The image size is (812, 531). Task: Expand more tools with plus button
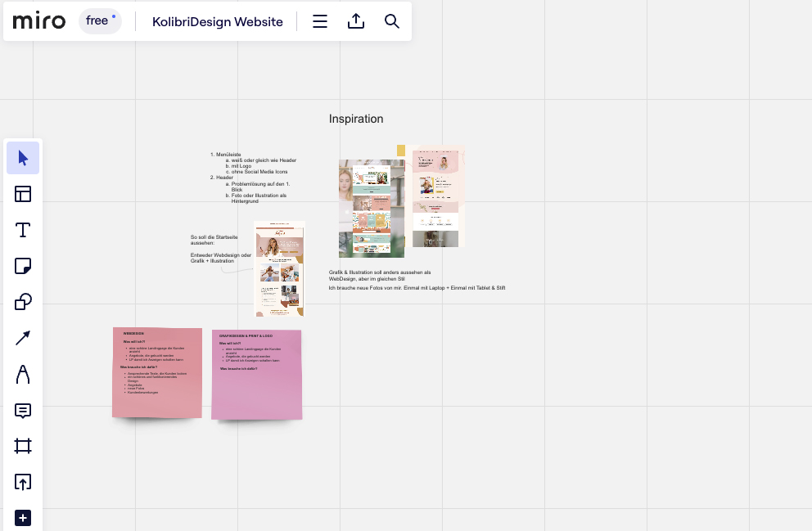[23, 518]
